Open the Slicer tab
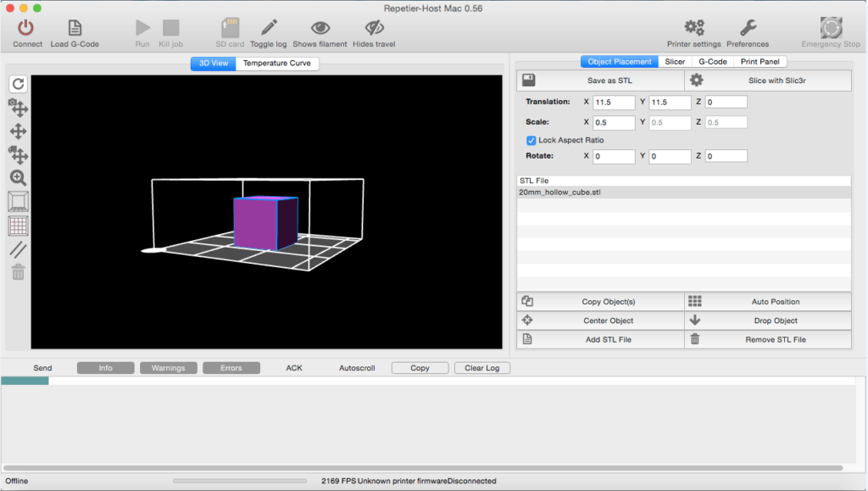The height and width of the screenshot is (491, 868). pos(675,61)
